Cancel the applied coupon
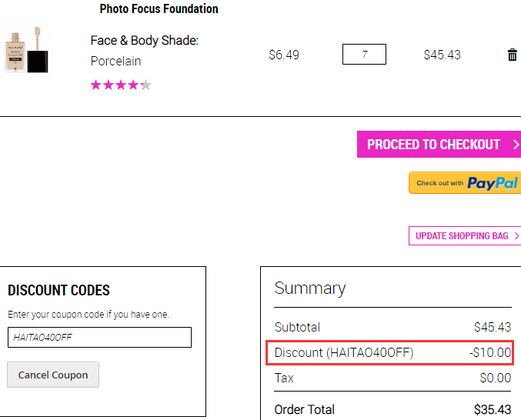The image size is (521, 420). (x=53, y=375)
